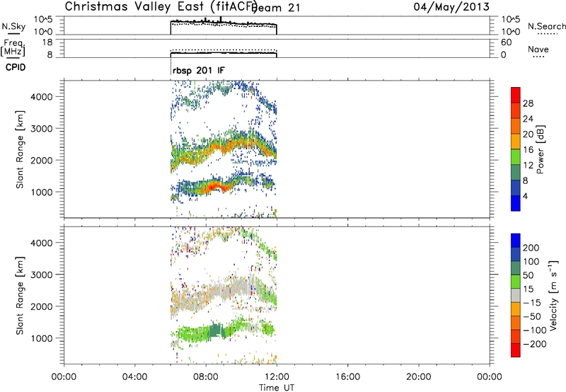The image size is (566, 392).
Task: Click the '20:00' time axis tick label
Action: pos(419,377)
